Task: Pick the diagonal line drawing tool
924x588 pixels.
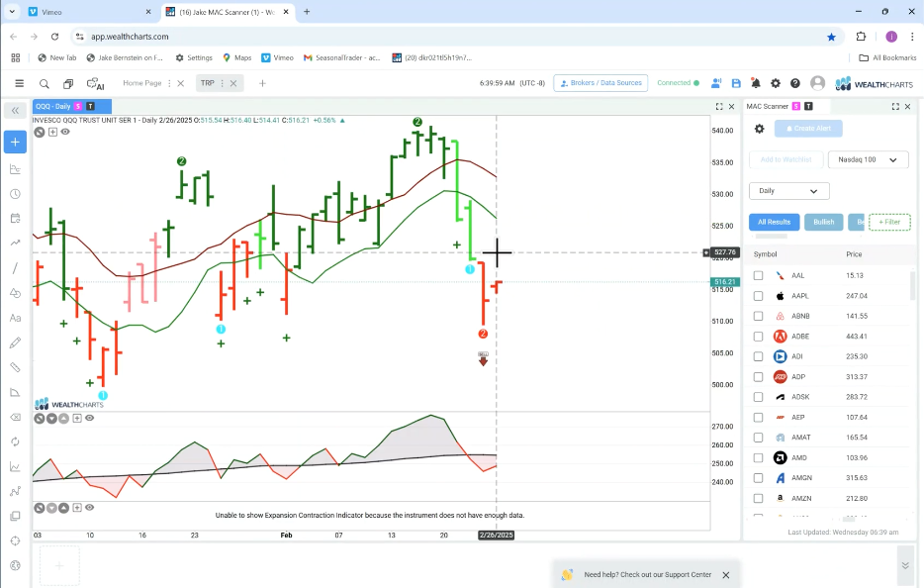Action: pos(15,268)
